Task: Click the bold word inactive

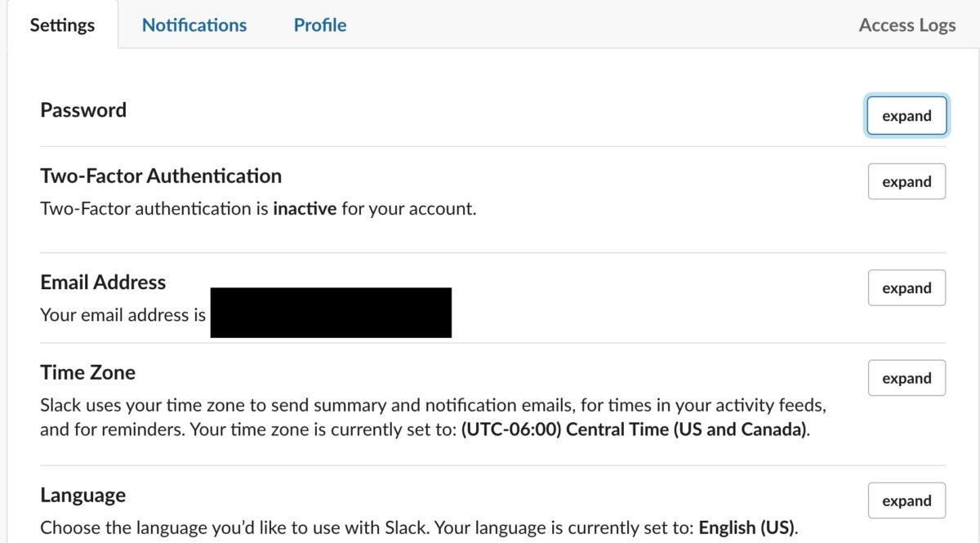Action: [x=305, y=208]
